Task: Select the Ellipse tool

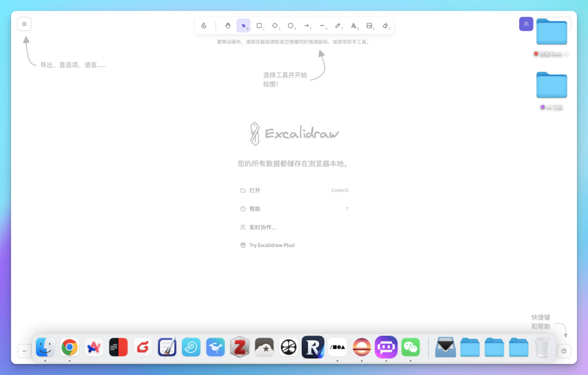Action: click(290, 25)
